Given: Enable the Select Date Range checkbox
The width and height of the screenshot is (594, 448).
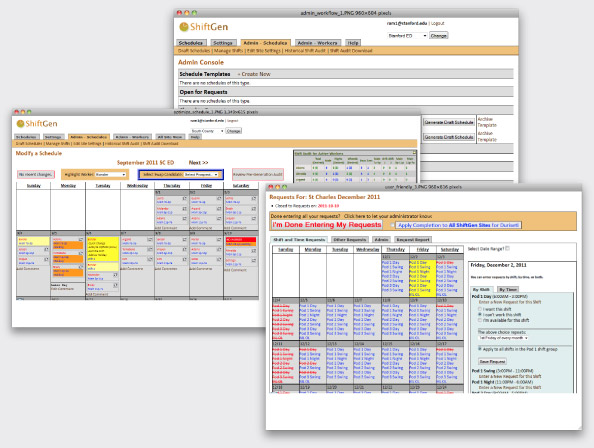Looking at the screenshot, I should point(507,248).
